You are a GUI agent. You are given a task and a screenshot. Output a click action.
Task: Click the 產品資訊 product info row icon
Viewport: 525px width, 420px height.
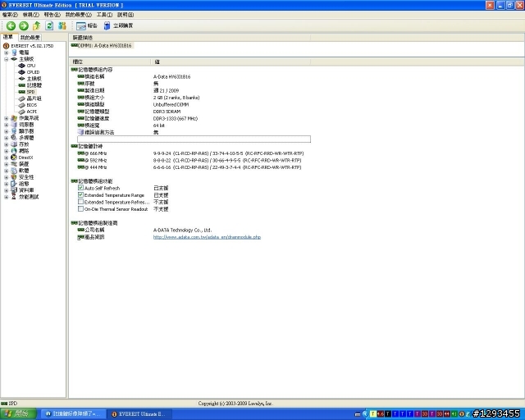pos(80,237)
